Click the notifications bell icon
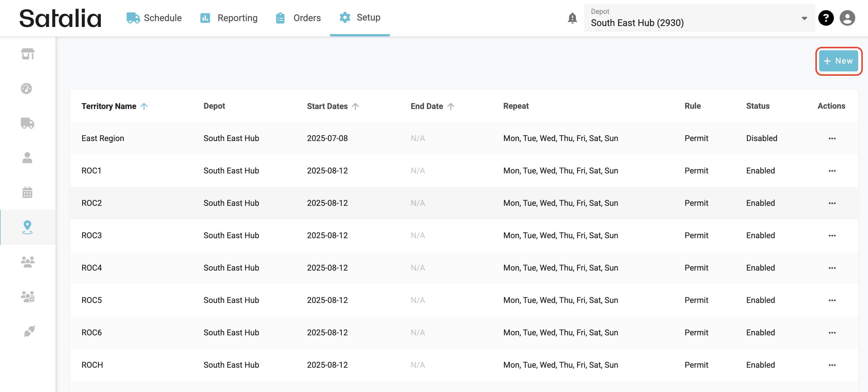 pos(572,18)
